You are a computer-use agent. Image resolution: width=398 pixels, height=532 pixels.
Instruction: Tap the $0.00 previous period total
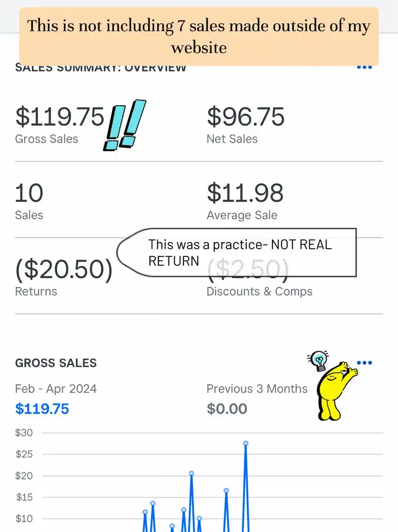coord(227,409)
